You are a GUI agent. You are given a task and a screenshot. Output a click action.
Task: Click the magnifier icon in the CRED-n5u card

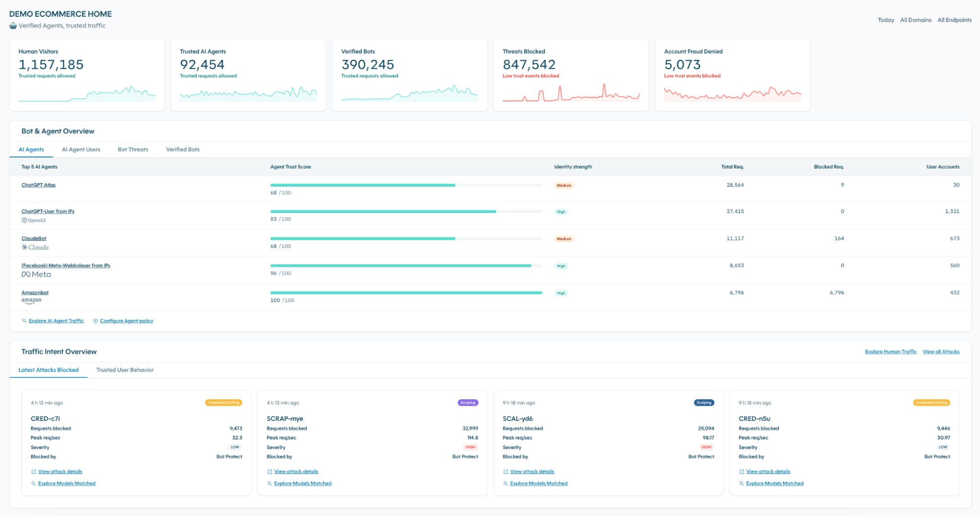(742, 483)
